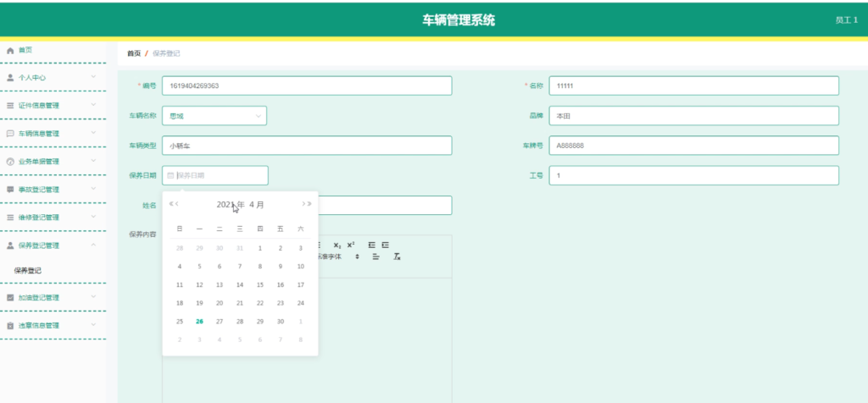Apply subscript formatting in editor toolbar
The height and width of the screenshot is (403, 868).
pyautogui.click(x=337, y=245)
